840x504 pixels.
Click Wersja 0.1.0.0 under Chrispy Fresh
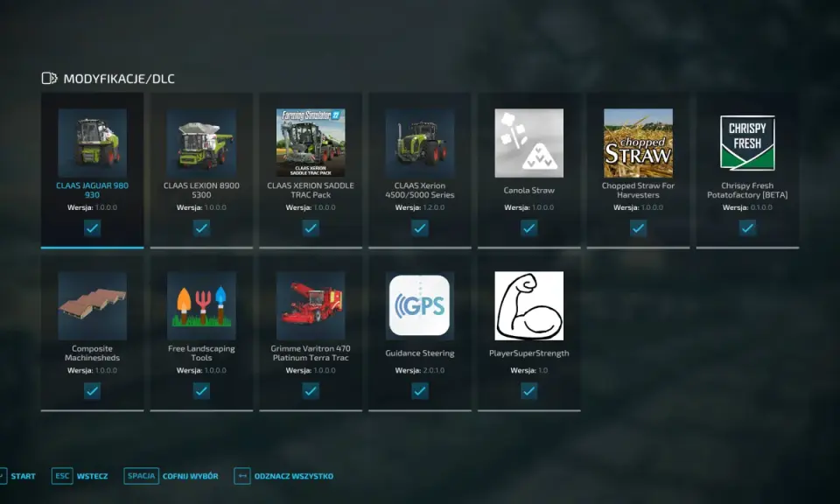747,207
